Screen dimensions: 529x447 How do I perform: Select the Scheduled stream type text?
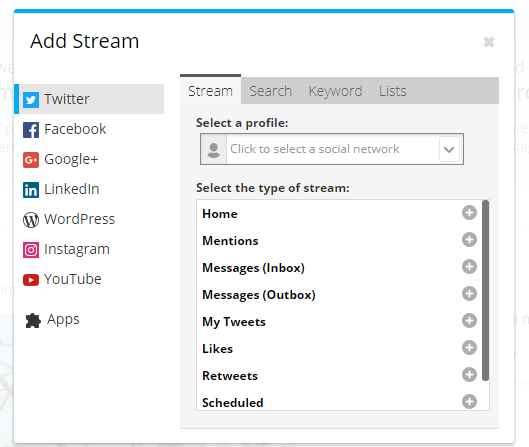click(x=233, y=402)
